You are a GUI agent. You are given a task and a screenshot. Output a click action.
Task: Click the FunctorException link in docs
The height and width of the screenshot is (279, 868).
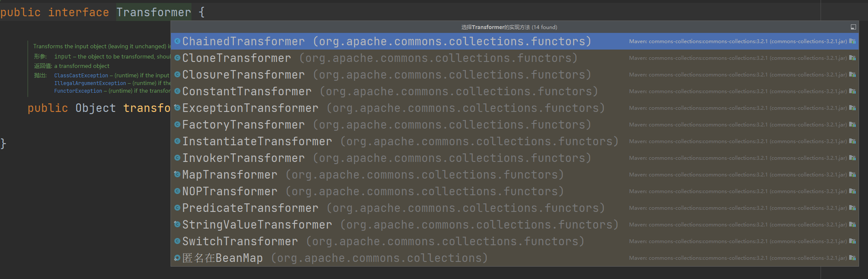(x=78, y=91)
